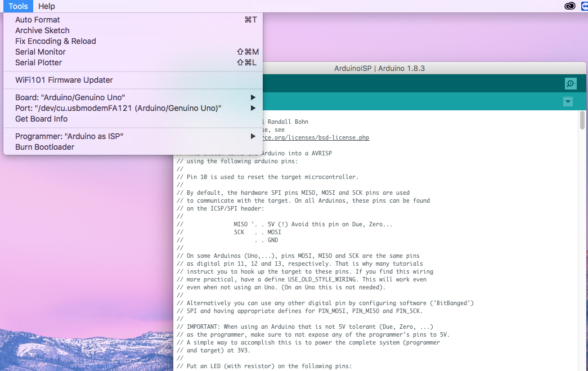Grab the editor vertical scrollbar thumb
The image size is (588, 371).
click(x=582, y=120)
